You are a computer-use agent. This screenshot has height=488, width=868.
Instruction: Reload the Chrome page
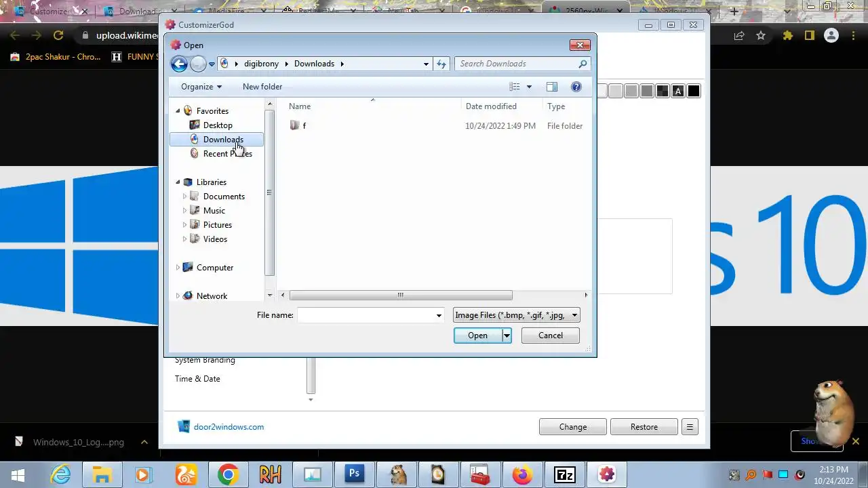tap(58, 35)
